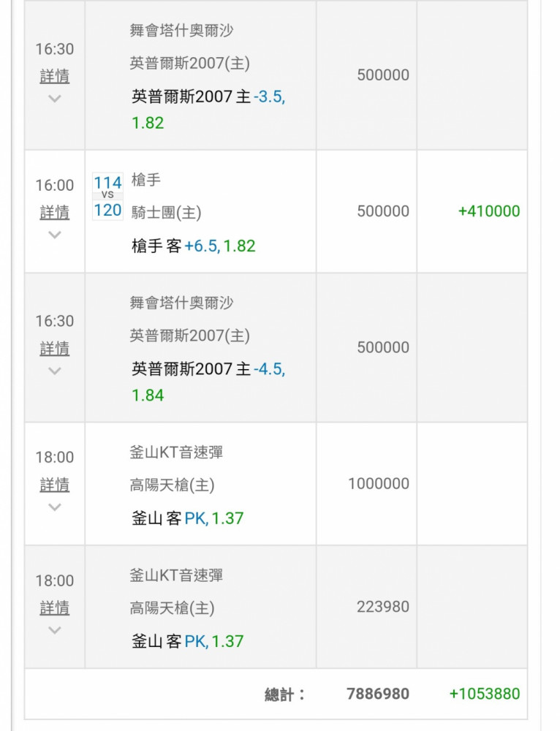Click 釜山KT音速彈 in the 1000000 row
Screen dimensions: 560x731
176,452
